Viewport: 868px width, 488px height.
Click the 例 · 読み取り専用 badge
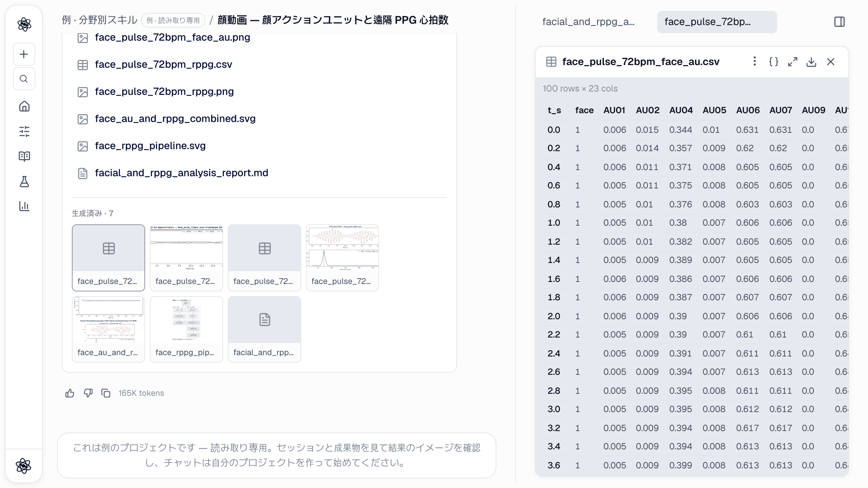point(173,20)
